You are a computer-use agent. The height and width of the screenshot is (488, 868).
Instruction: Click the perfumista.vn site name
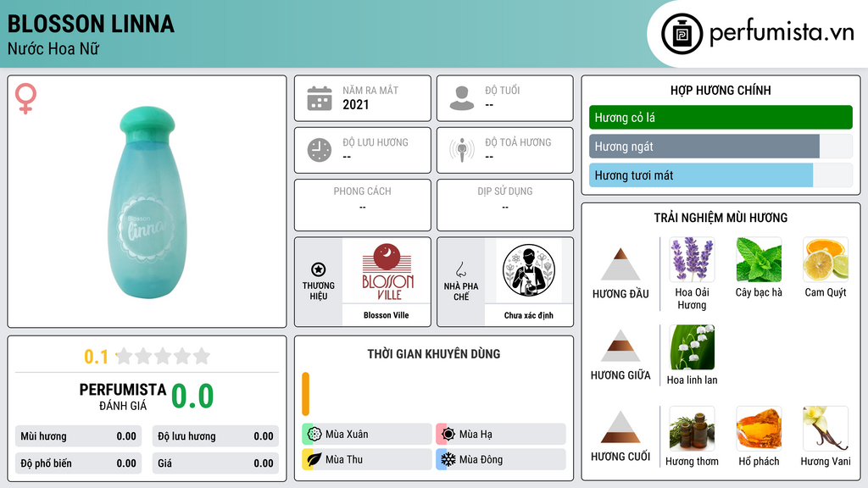(x=782, y=33)
